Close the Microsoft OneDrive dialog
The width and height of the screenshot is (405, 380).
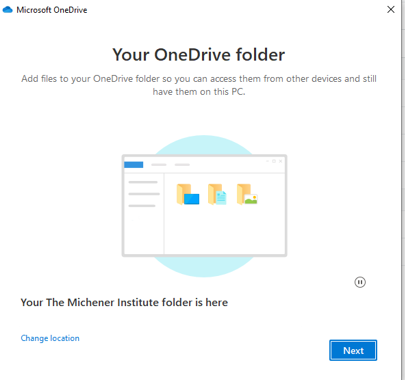tap(391, 10)
